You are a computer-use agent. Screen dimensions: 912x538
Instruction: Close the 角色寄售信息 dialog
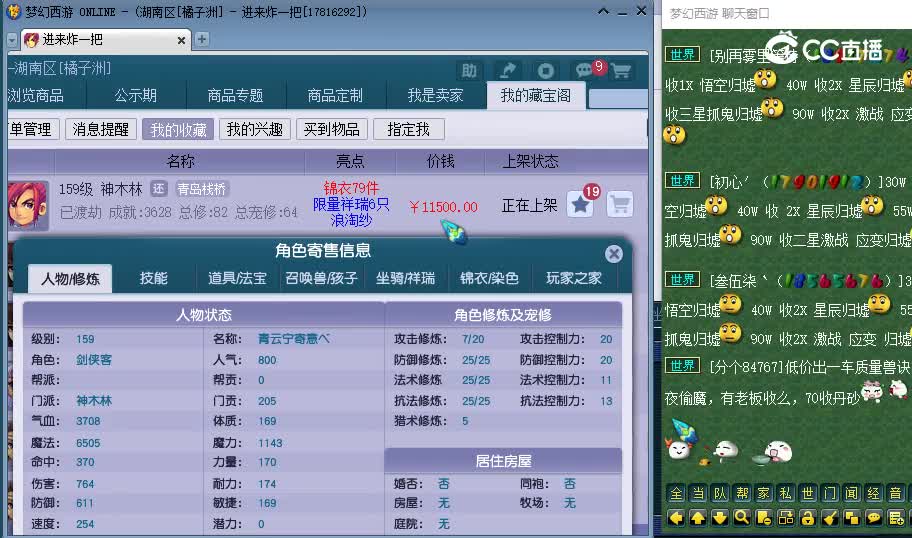tap(613, 254)
